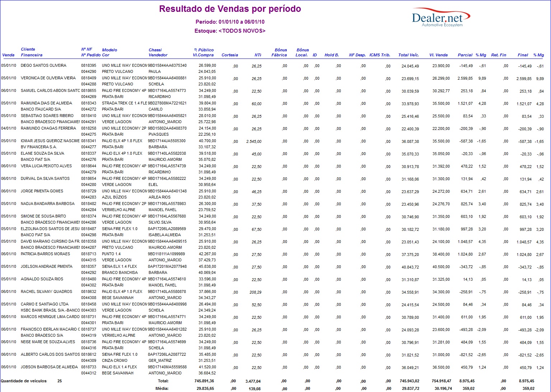This screenshot has width=551, height=392.
Task: Click vendedor GER_MATRIZ
Action: click(160, 361)
